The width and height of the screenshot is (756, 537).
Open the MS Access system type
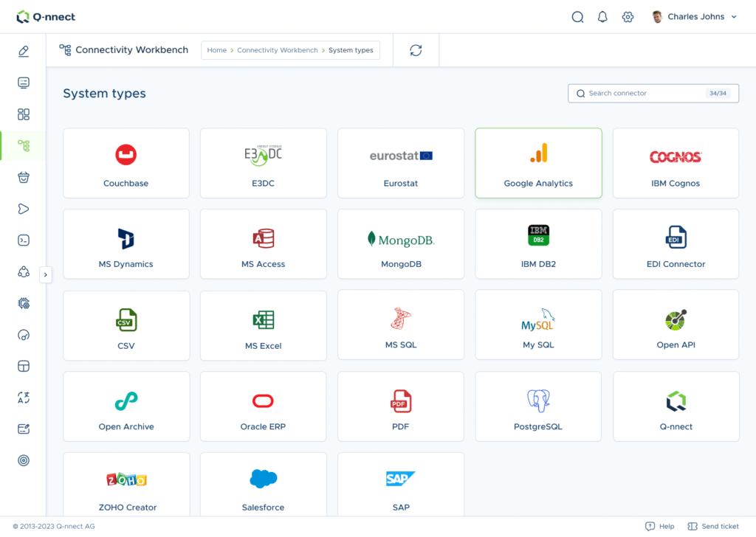(x=264, y=243)
